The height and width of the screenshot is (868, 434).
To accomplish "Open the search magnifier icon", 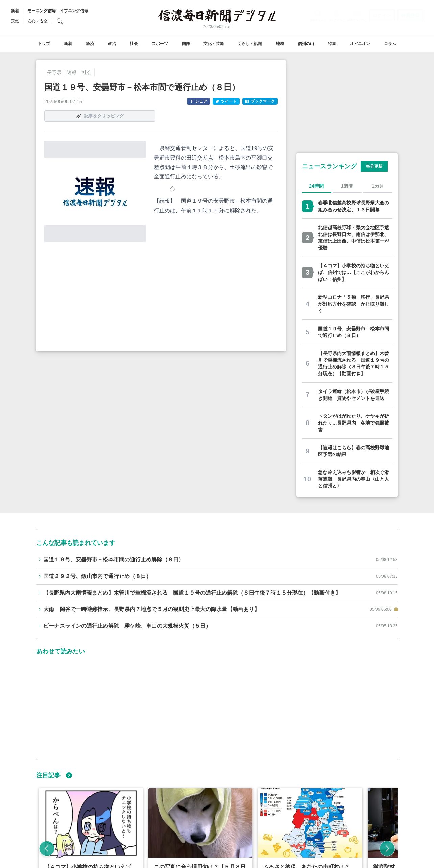I will click(60, 21).
